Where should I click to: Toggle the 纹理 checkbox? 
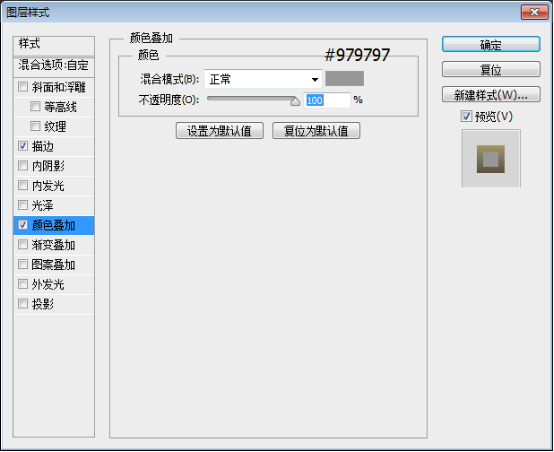click(35, 126)
